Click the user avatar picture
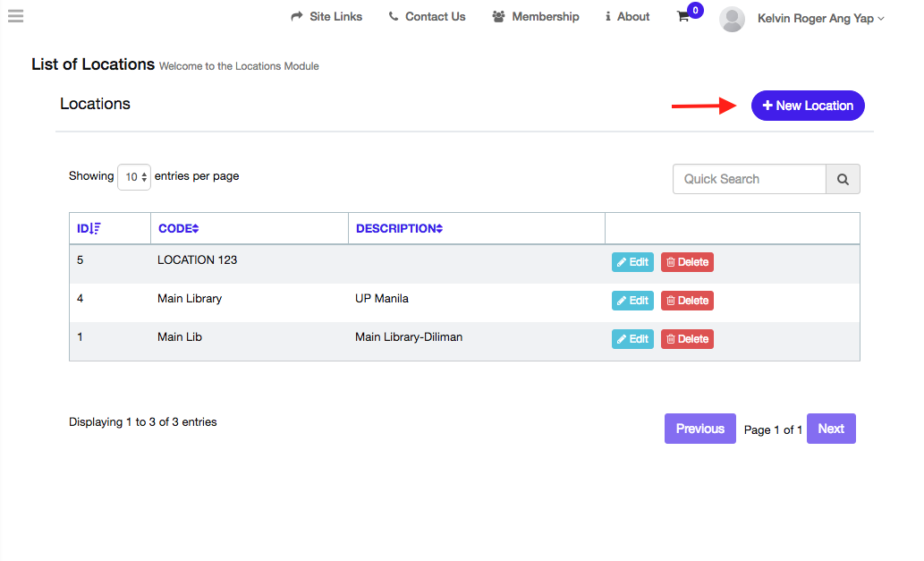Image resolution: width=924 pixels, height=561 pixels. click(732, 19)
